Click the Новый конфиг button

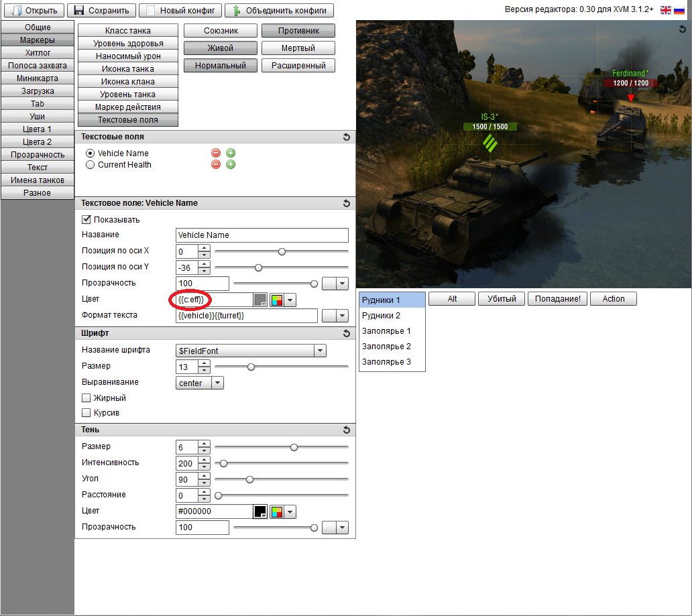(x=180, y=10)
